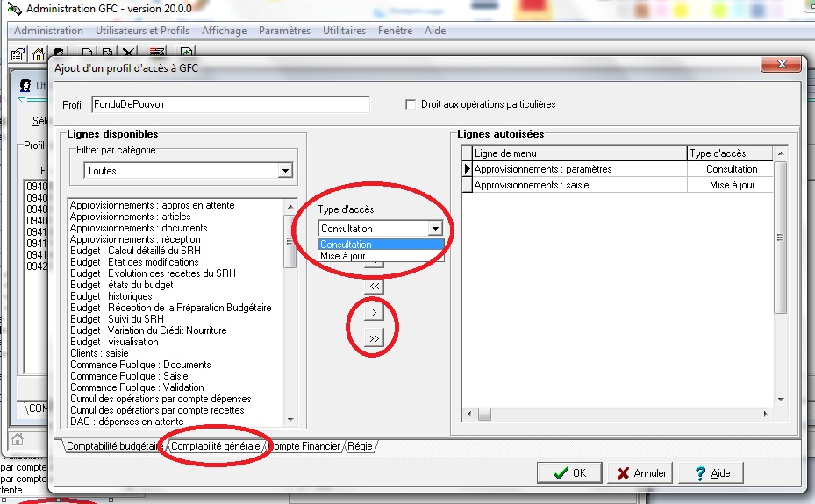The width and height of the screenshot is (815, 504).
Task: Click the home icon in the toolbar
Action: [38, 53]
